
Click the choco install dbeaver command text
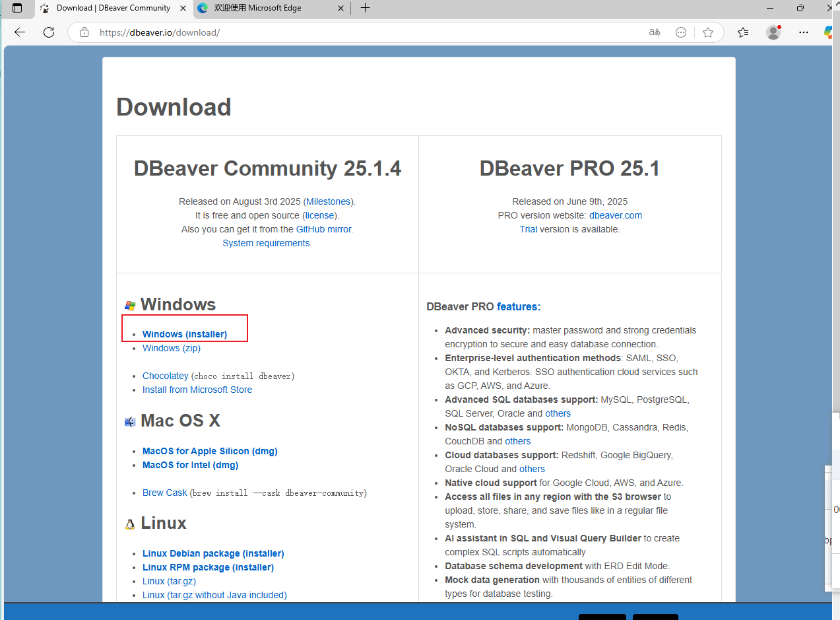243,376
